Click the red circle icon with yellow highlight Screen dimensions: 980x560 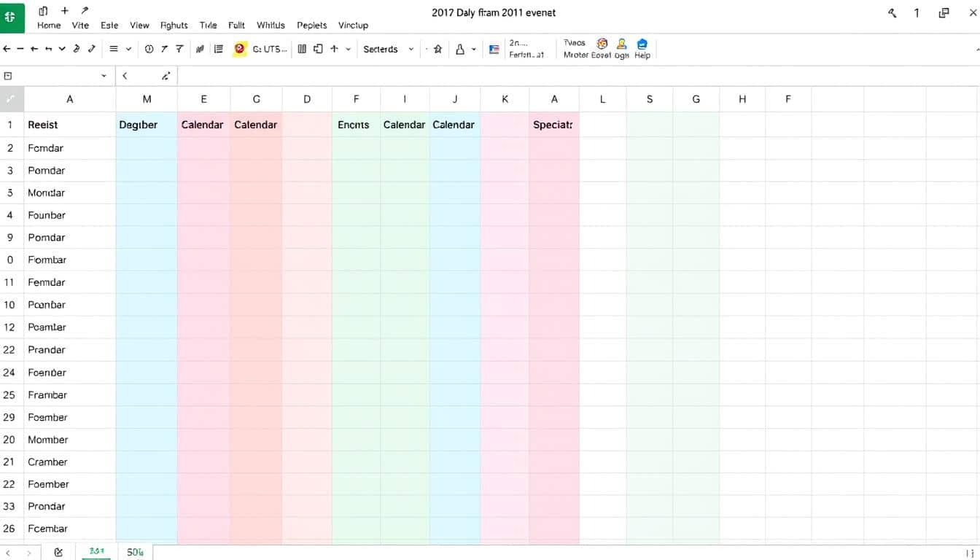click(x=239, y=49)
